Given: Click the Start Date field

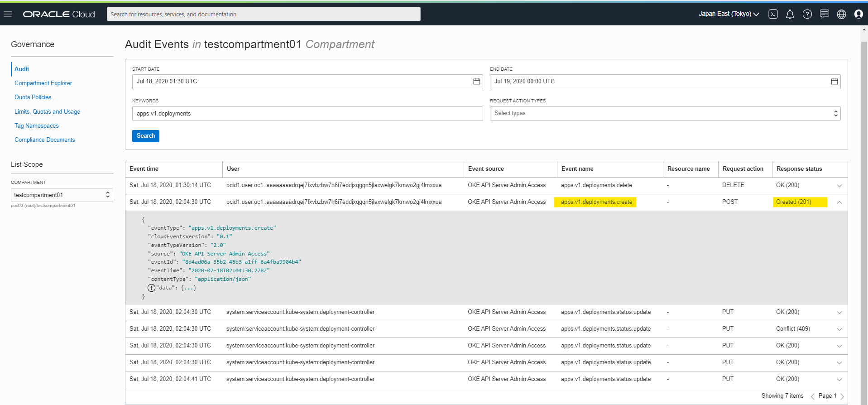Looking at the screenshot, I should [307, 82].
